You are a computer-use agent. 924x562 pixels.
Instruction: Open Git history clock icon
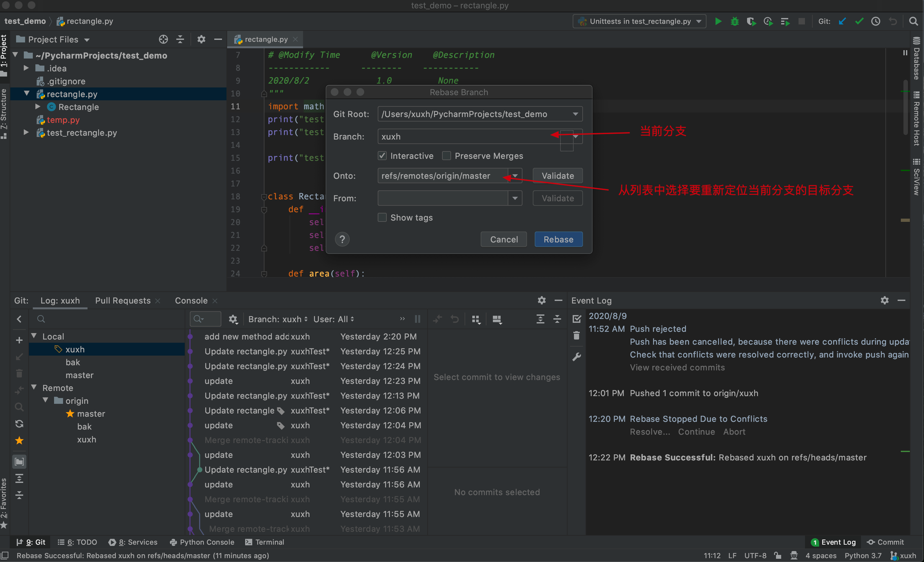pos(876,21)
